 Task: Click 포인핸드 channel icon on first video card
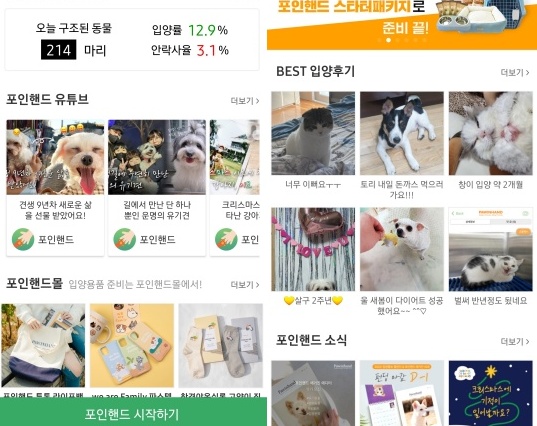[x=23, y=239]
